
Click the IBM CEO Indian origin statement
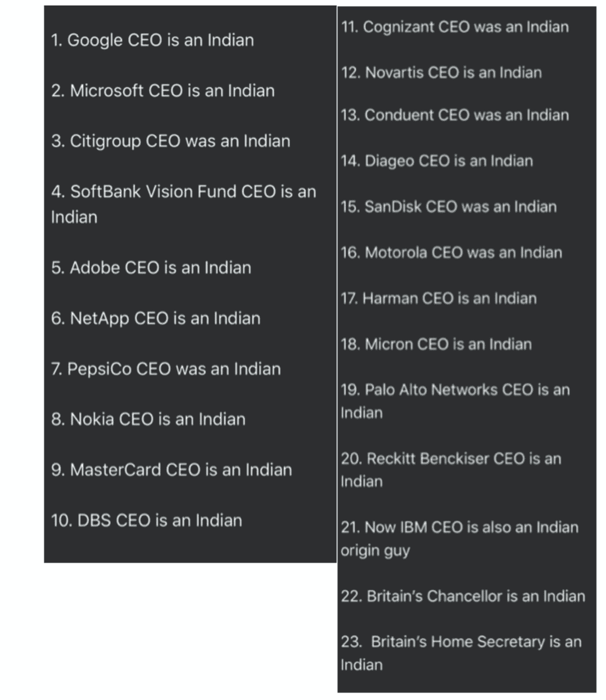[x=459, y=538]
